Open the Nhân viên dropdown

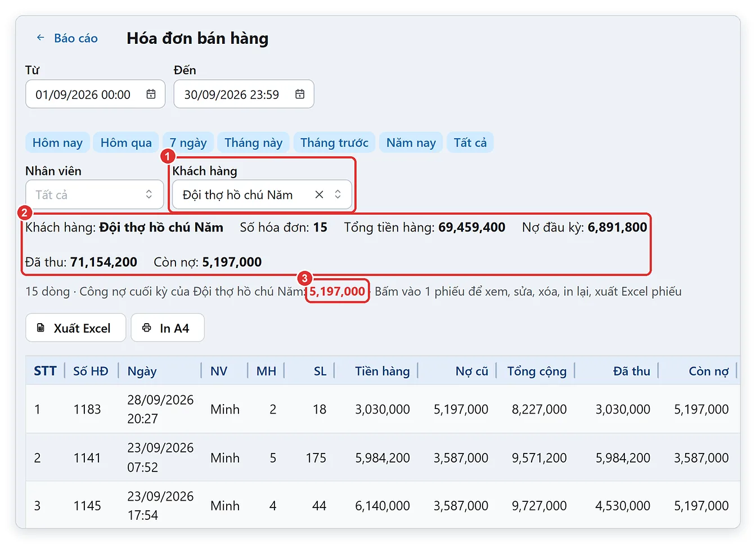[94, 194]
